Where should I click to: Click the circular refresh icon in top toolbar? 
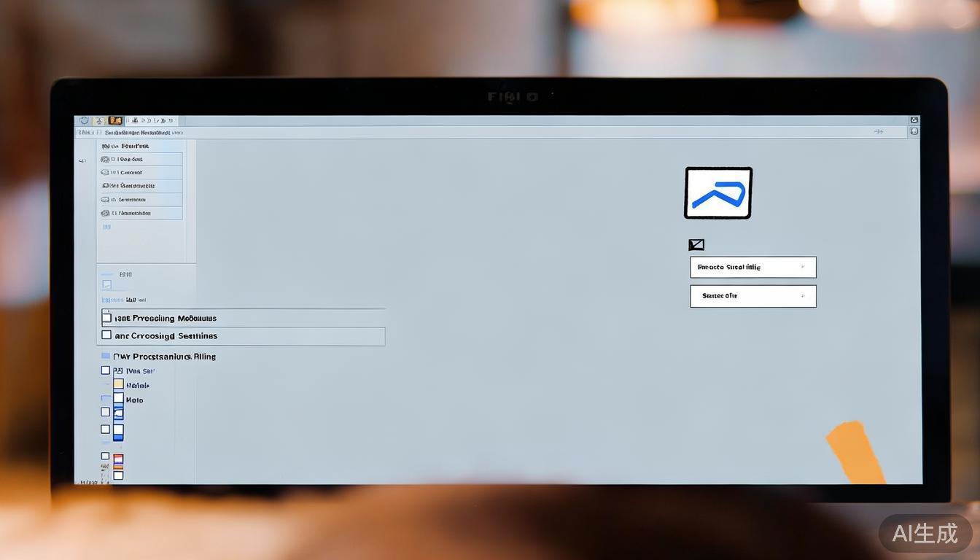[84, 120]
